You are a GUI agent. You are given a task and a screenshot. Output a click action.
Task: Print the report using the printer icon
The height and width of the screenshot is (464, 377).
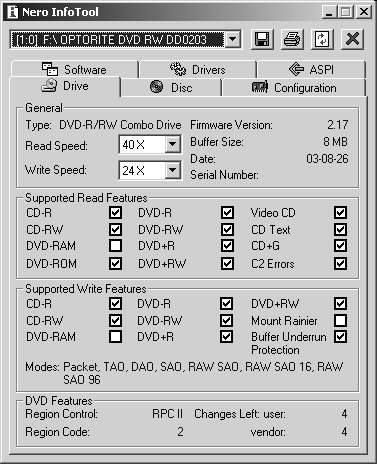(x=292, y=39)
